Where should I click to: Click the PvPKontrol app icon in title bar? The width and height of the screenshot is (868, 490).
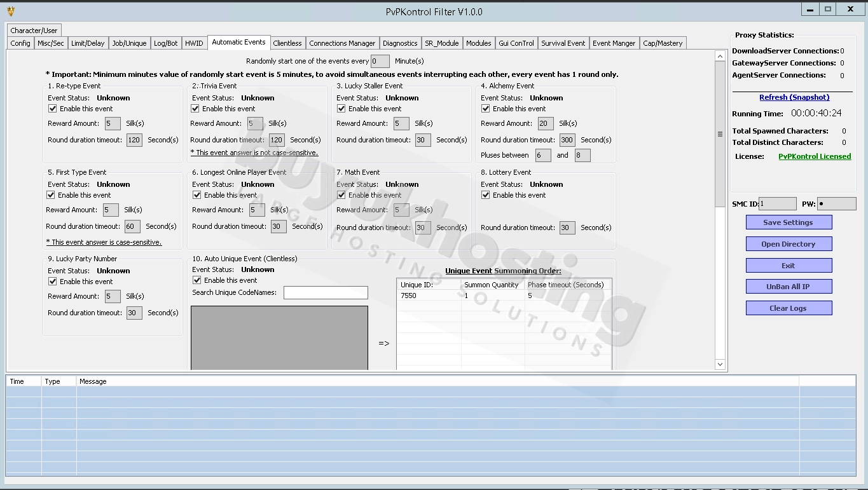click(11, 11)
